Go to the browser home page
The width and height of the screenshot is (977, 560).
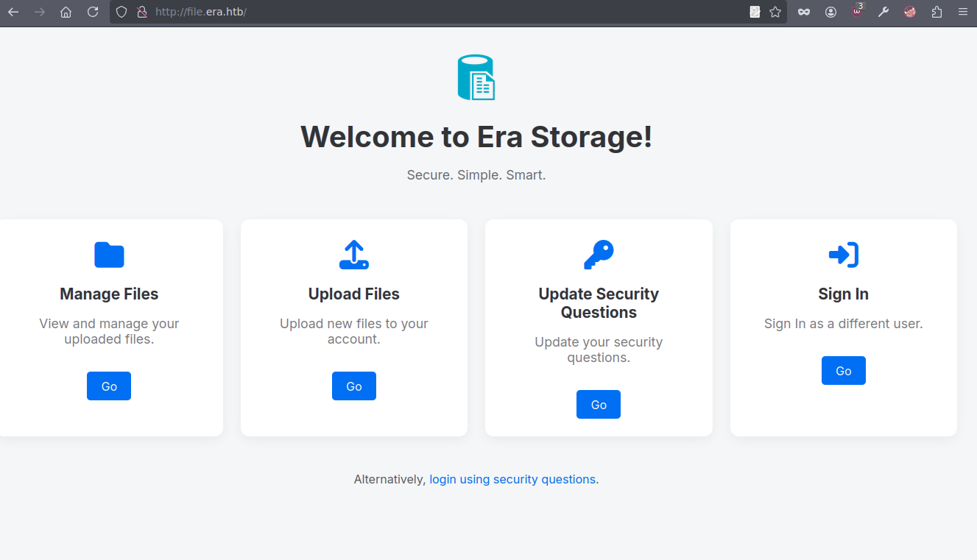tap(66, 12)
